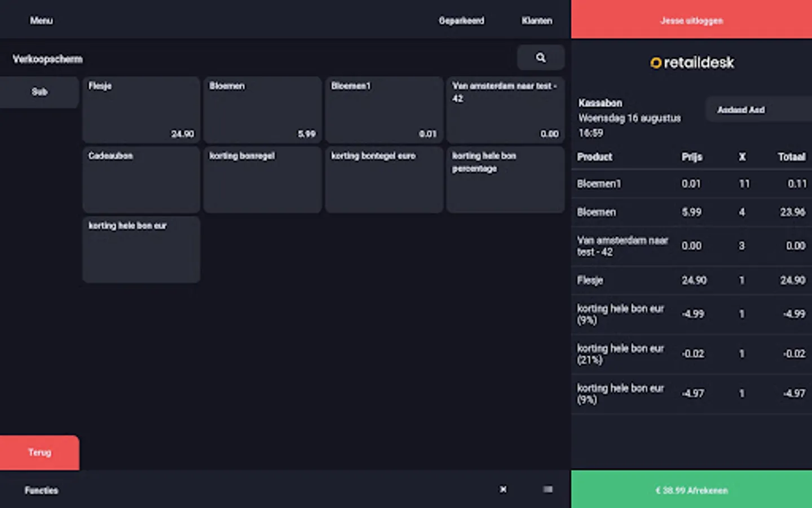The height and width of the screenshot is (508, 812).
Task: Click the Prijs column header
Action: 692,157
